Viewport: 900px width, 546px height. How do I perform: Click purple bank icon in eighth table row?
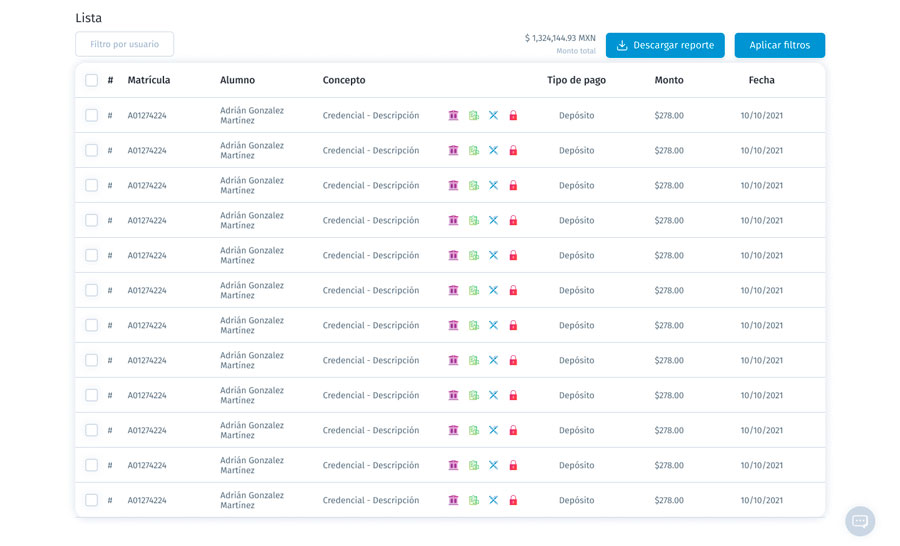453,361
